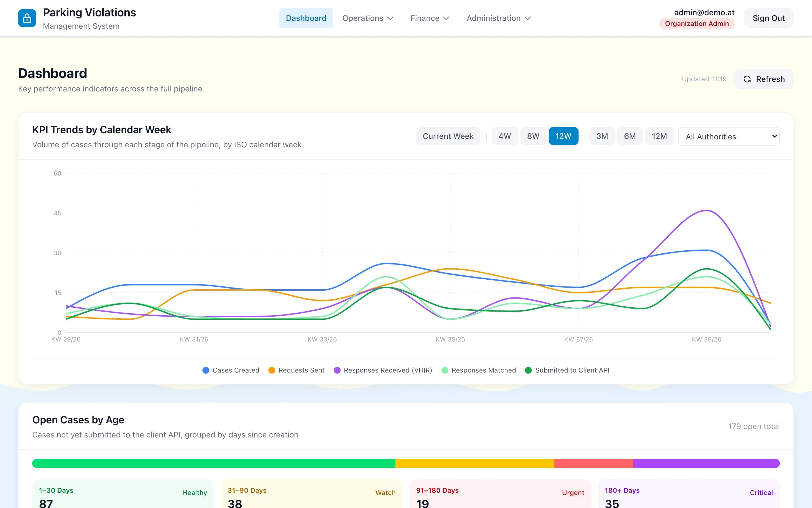
Task: Open the All Authorities dropdown
Action: [x=729, y=136]
